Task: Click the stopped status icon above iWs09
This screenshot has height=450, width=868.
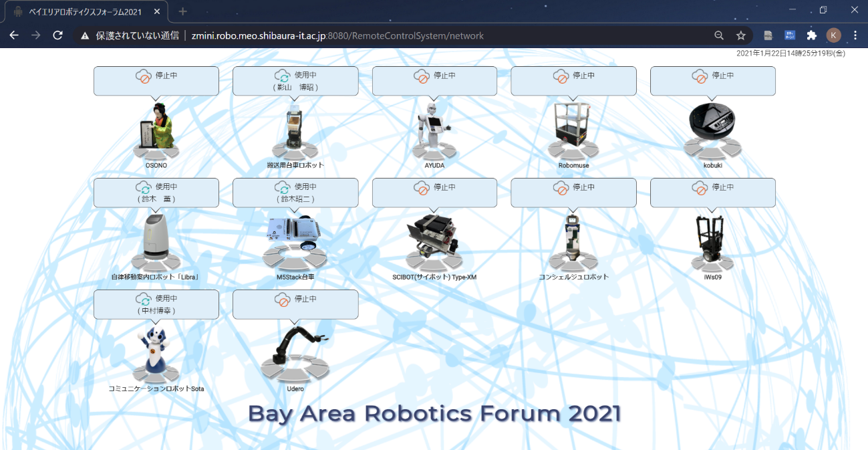Action: pyautogui.click(x=700, y=188)
